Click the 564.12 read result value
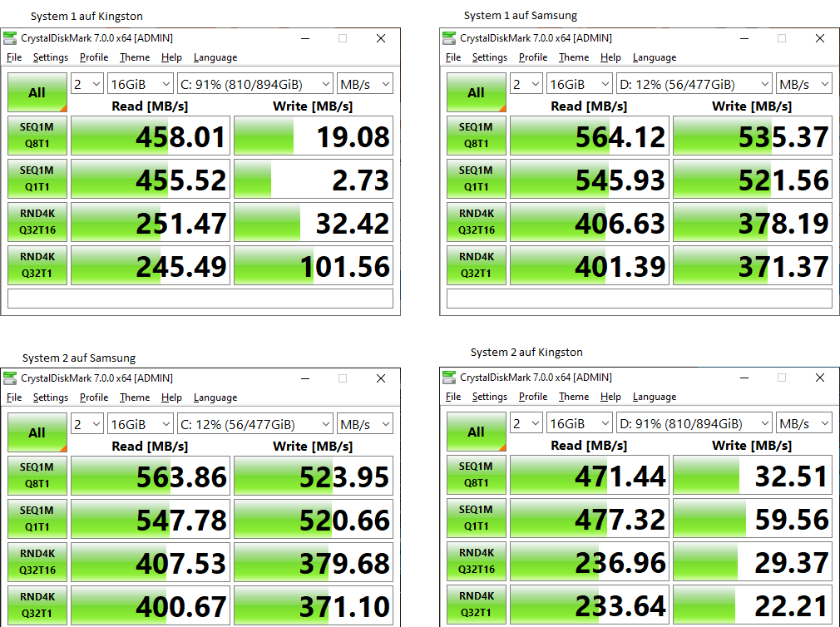 pos(590,136)
